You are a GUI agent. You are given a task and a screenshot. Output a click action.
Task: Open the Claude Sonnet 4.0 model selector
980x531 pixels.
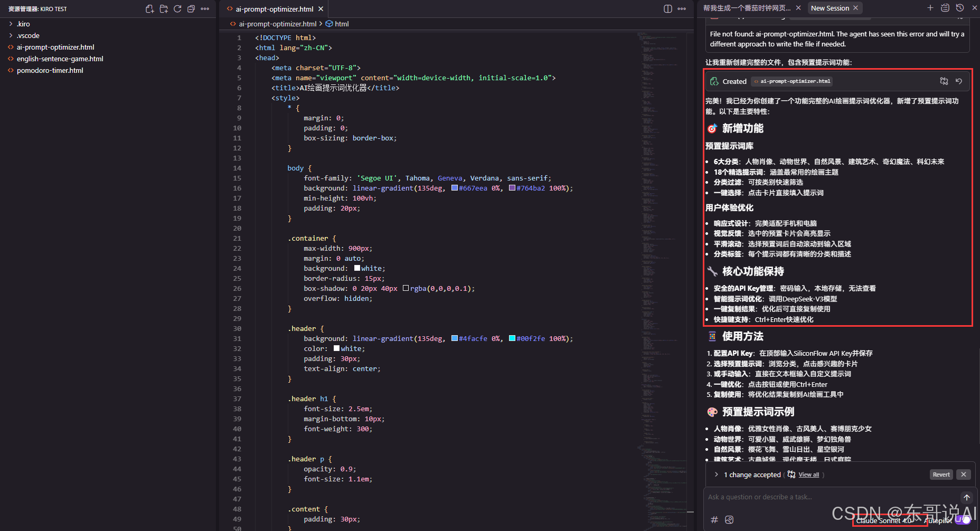883,520
